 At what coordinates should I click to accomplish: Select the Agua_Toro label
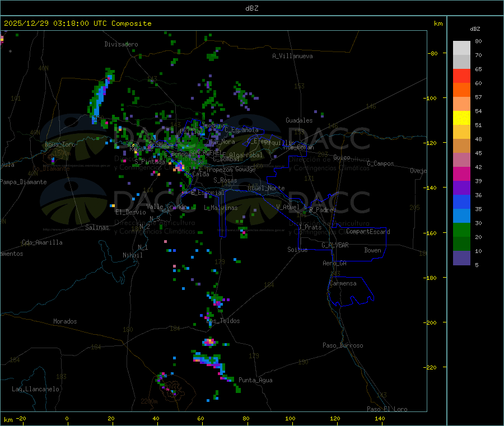tap(60, 144)
